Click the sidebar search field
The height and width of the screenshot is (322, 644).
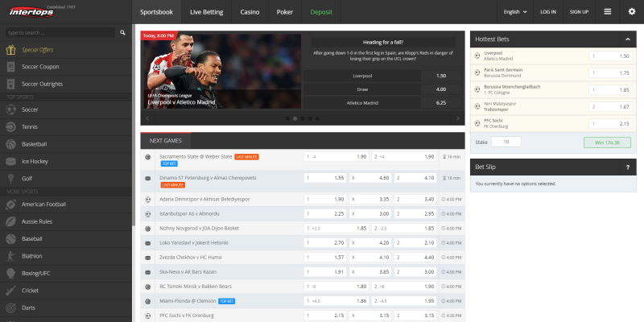(60, 33)
